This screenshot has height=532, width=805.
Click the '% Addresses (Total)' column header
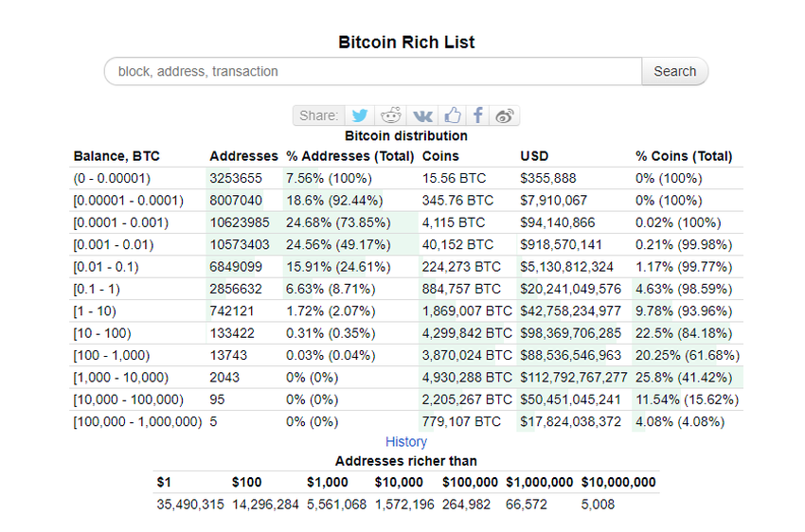(350, 156)
